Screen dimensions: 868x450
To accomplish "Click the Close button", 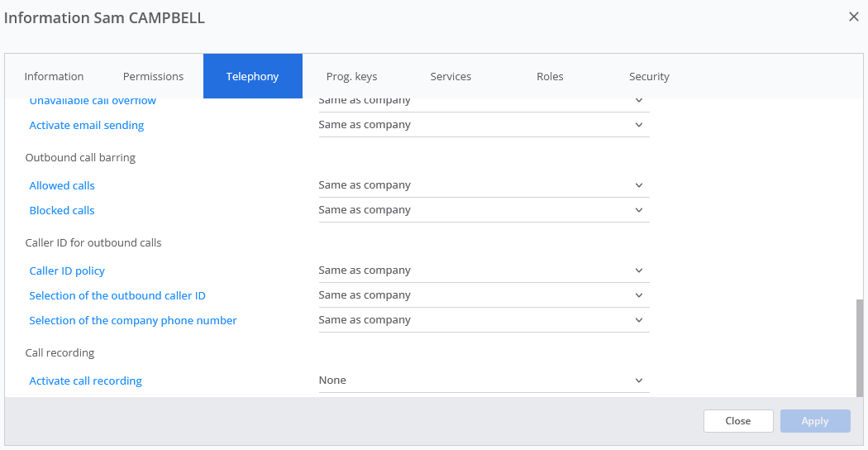I will coord(738,421).
